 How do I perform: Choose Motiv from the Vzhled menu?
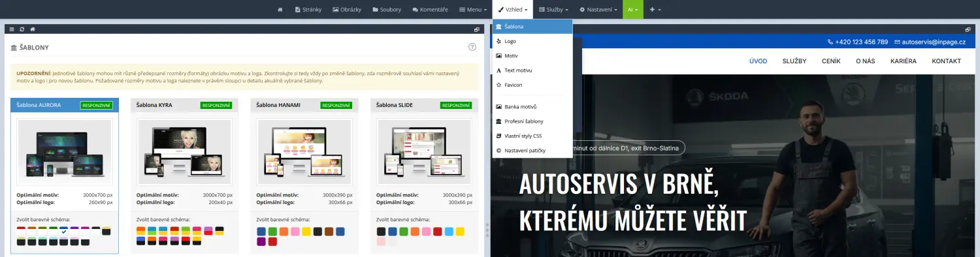tap(532, 55)
